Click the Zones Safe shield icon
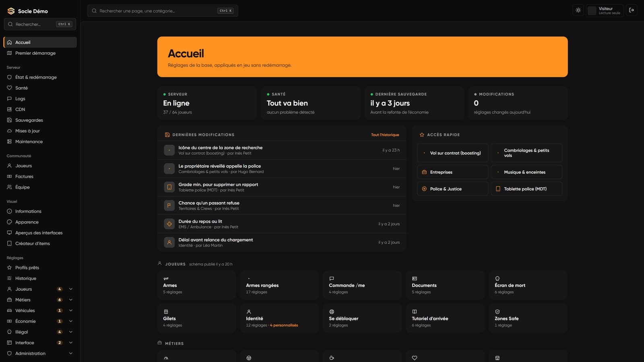644x362 pixels. click(x=497, y=312)
